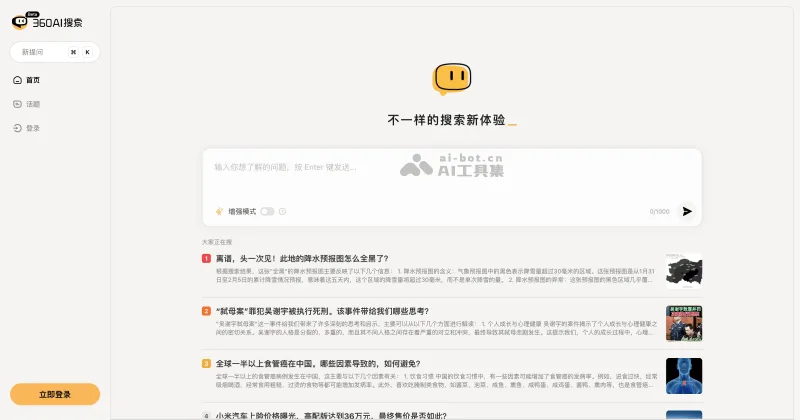The width and height of the screenshot is (800, 420).
Task: Click the topics icon beside 话题
Action: coord(17,104)
